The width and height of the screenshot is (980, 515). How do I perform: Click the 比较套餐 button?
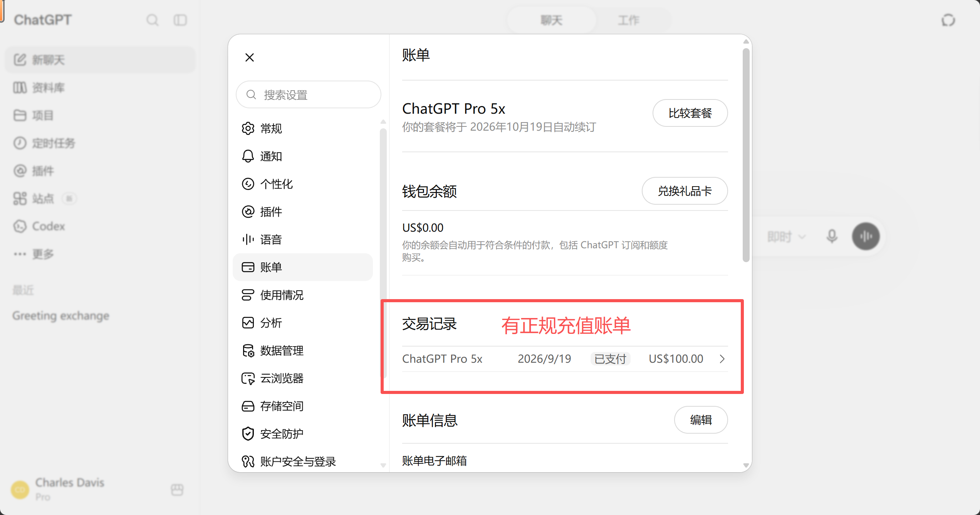[690, 113]
